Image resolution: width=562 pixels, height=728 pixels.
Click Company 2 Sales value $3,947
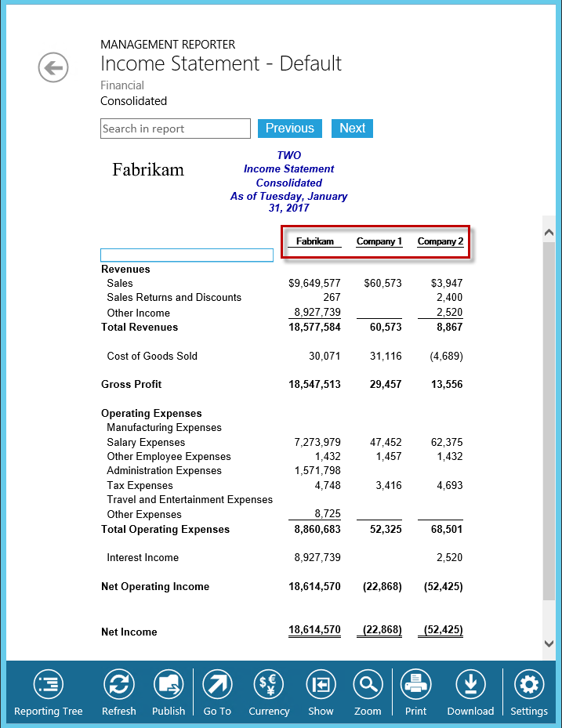[447, 283]
